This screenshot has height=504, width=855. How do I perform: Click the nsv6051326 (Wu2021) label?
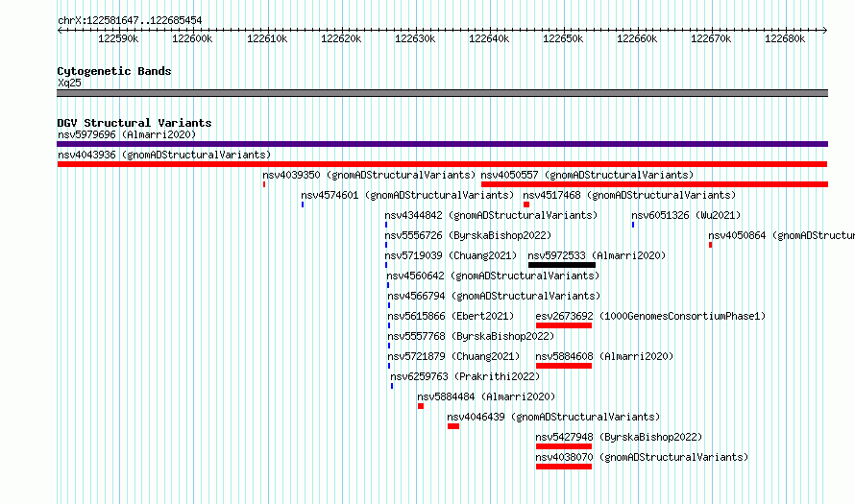pyautogui.click(x=686, y=215)
